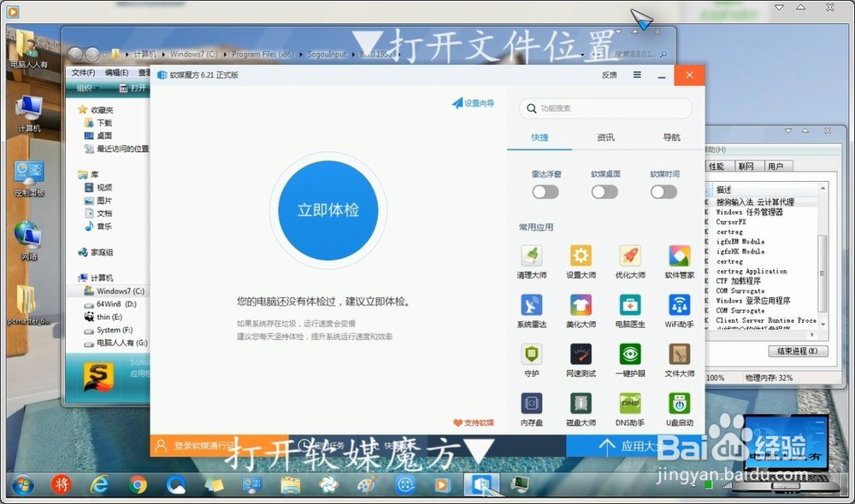Open 编辑(E) menu in Explorer
The width and height of the screenshot is (855, 504).
116,73
